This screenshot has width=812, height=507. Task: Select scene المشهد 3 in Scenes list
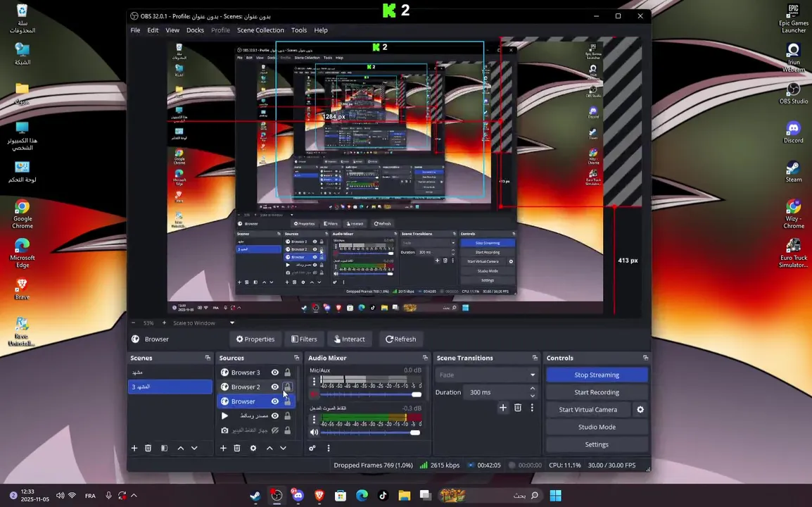coord(170,387)
